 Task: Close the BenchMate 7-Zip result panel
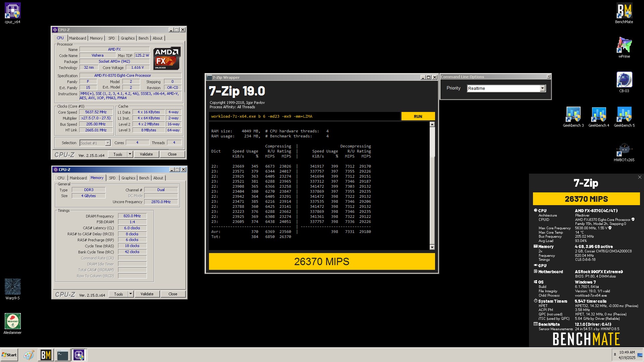pyautogui.click(x=639, y=177)
